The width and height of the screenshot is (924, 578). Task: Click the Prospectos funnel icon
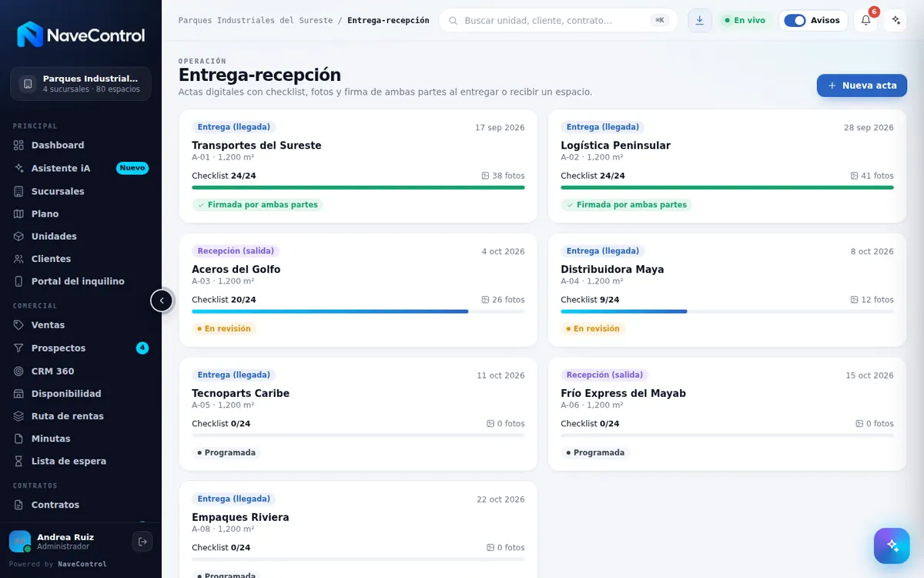[x=19, y=348]
